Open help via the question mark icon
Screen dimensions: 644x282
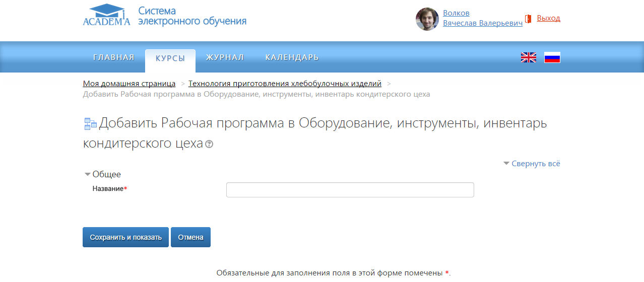coord(209,144)
